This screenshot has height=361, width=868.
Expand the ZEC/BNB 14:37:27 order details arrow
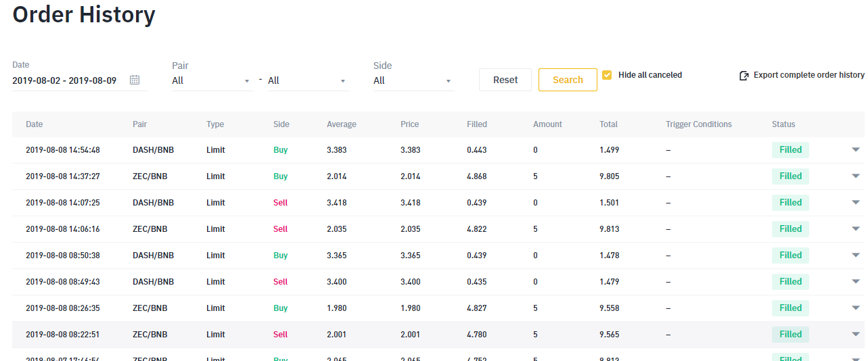tap(856, 176)
